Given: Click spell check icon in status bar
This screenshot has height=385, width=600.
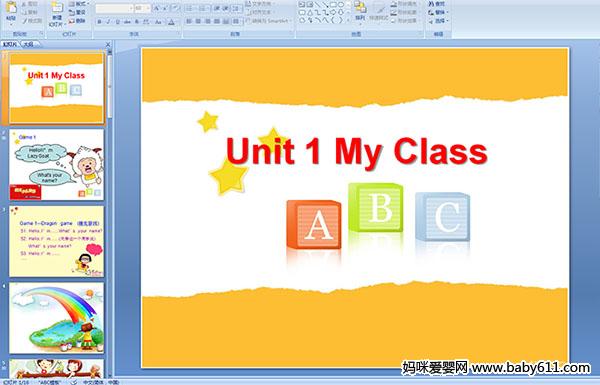Looking at the screenshot, I should click(x=73, y=382).
